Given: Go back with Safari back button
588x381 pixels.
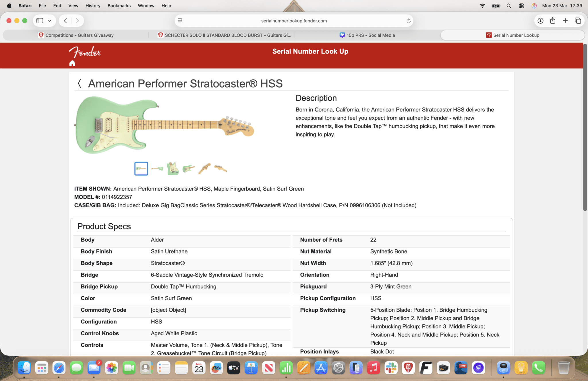Looking at the screenshot, I should coord(65,21).
